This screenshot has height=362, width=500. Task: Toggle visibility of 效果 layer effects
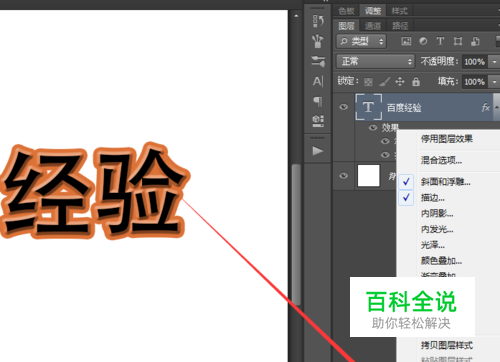point(373,127)
